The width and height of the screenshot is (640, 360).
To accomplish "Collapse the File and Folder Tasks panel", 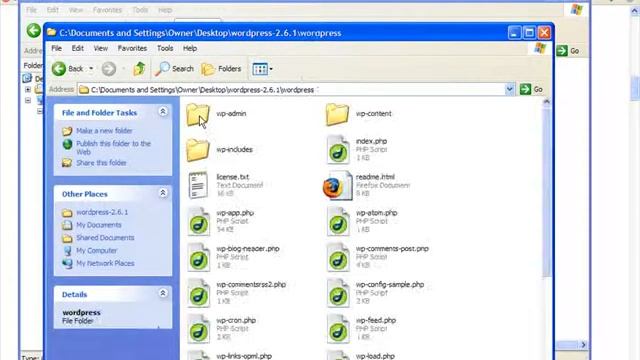I will point(163,111).
